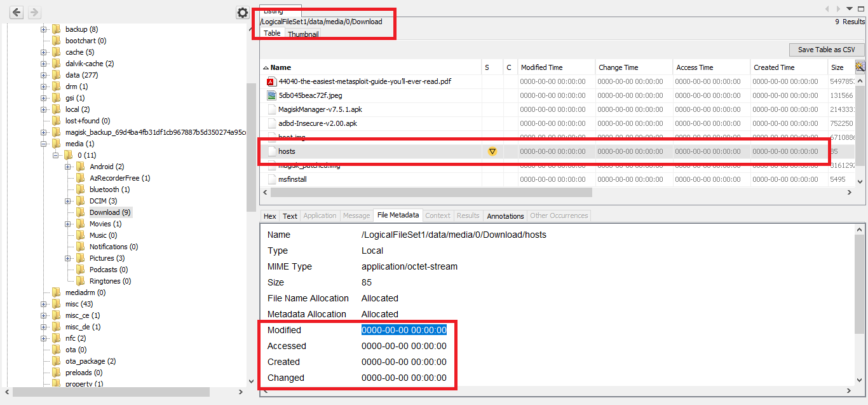Open the Hex viewer tab
The width and height of the screenshot is (868, 405).
[x=270, y=216]
